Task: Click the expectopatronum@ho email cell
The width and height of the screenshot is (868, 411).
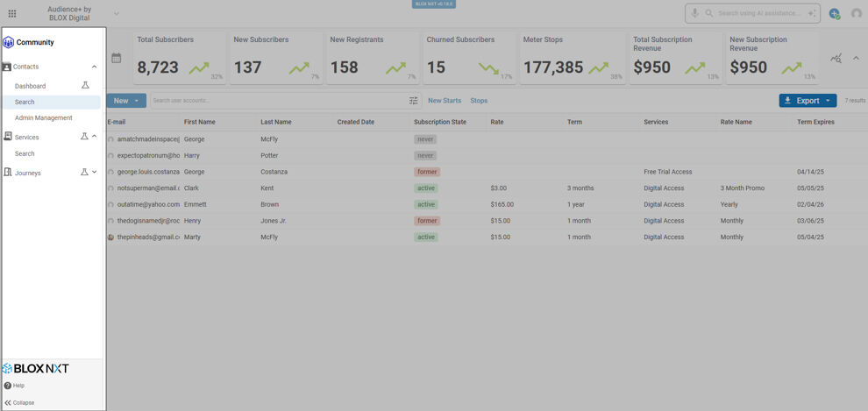Action: pyautogui.click(x=148, y=155)
